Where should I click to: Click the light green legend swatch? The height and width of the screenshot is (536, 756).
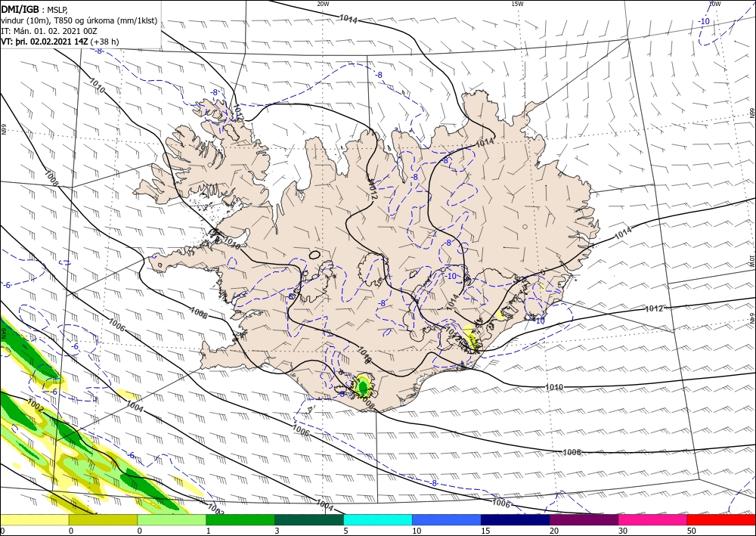pos(172,520)
